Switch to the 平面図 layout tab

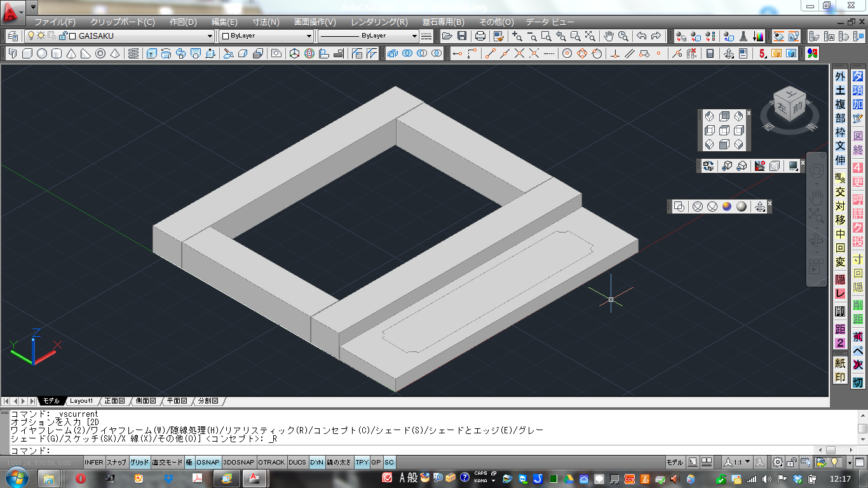177,402
